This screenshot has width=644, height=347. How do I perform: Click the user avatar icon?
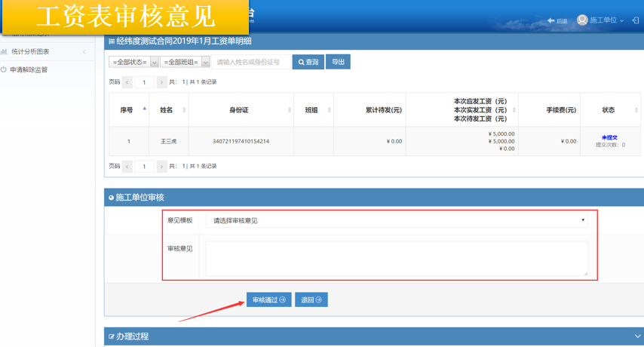pos(581,20)
